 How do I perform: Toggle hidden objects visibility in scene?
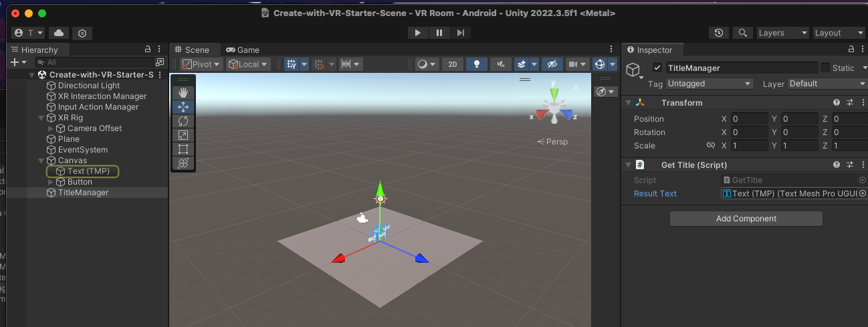[x=552, y=64]
